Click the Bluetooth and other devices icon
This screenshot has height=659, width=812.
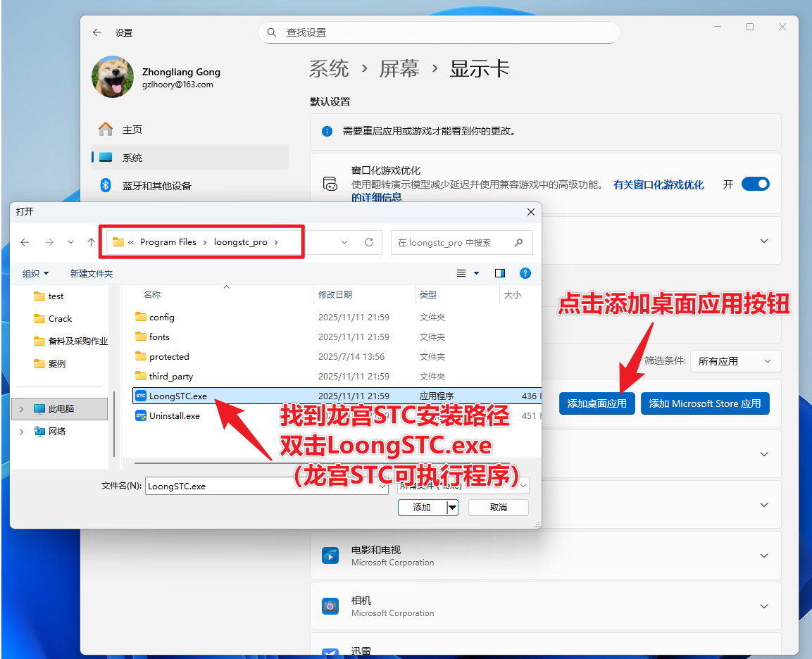106,185
